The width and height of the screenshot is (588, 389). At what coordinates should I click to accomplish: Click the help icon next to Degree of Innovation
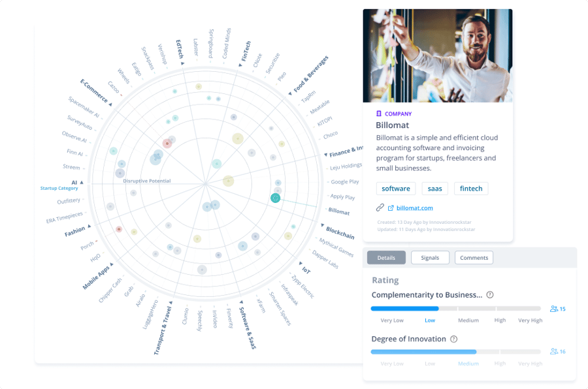click(454, 339)
